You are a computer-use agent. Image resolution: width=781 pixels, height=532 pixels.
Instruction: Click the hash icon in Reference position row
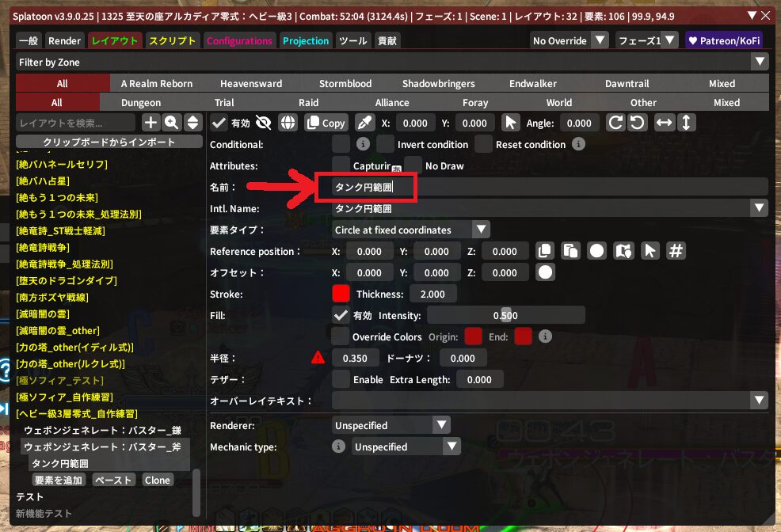pos(676,251)
